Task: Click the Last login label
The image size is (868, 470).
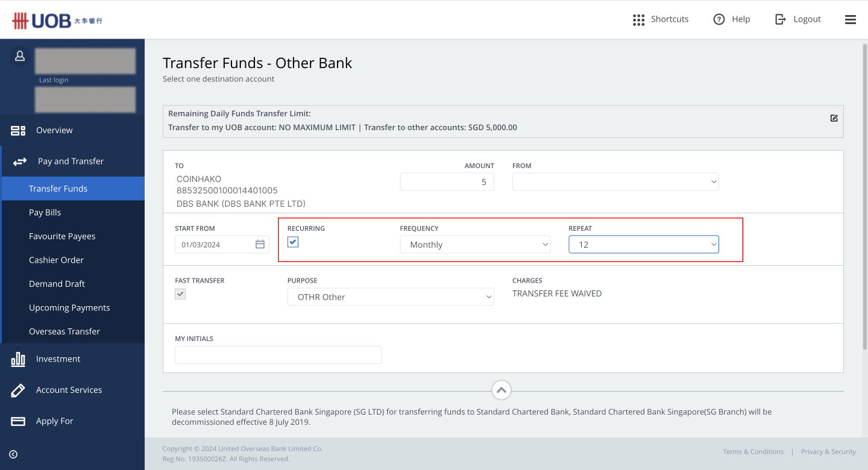Action: click(54, 80)
